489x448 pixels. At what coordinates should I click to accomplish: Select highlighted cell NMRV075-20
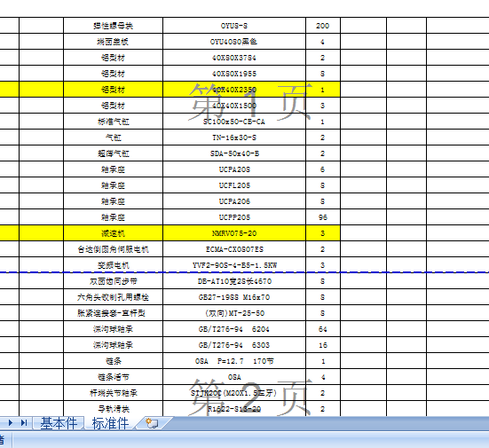click(x=234, y=233)
